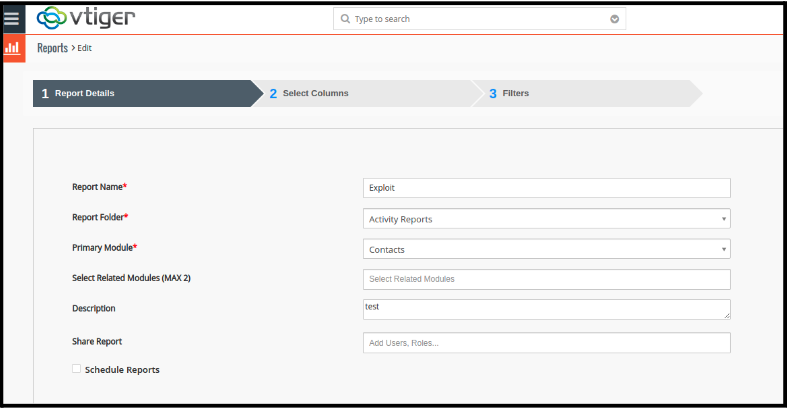Open the Report Folder dropdown

click(x=546, y=219)
